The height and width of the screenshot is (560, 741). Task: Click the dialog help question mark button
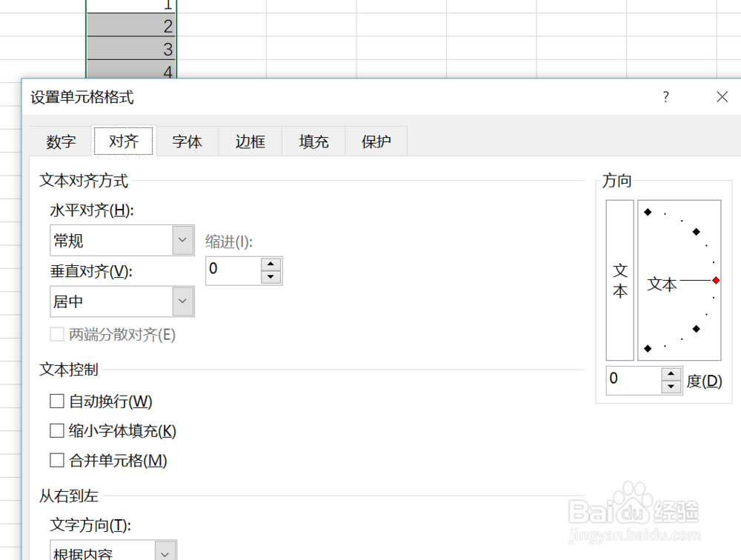665,96
